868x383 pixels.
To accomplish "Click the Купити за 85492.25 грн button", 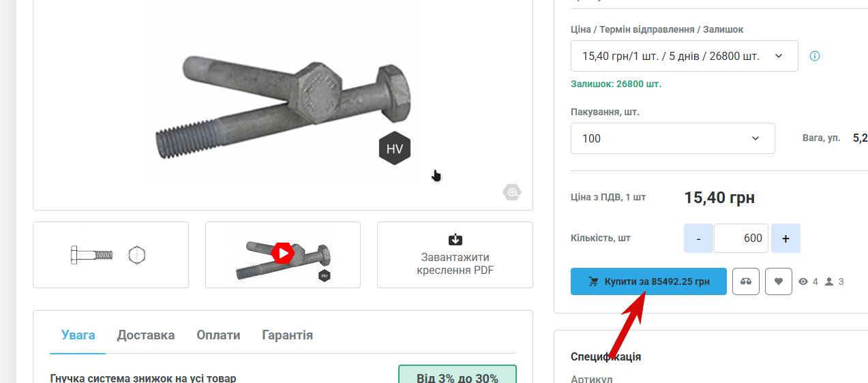I will point(648,281).
